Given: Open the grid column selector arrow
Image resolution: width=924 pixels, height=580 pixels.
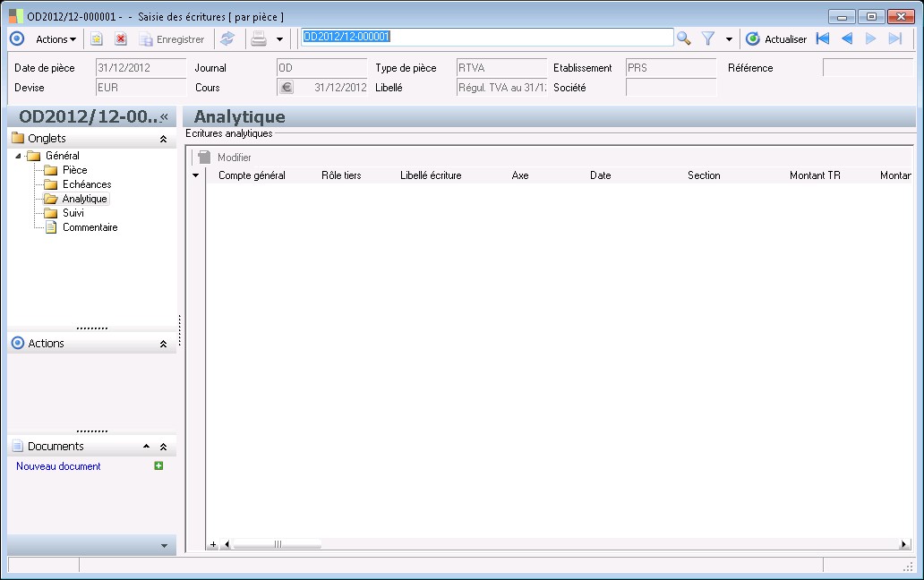Looking at the screenshot, I should coord(196,175).
